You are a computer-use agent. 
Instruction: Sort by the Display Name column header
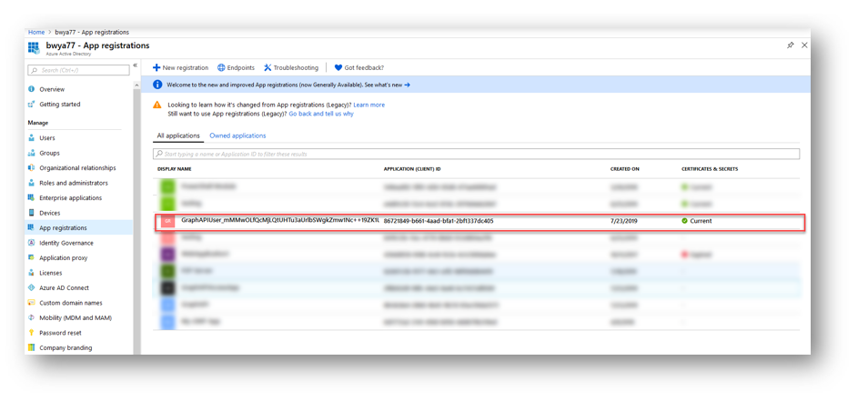coord(175,169)
